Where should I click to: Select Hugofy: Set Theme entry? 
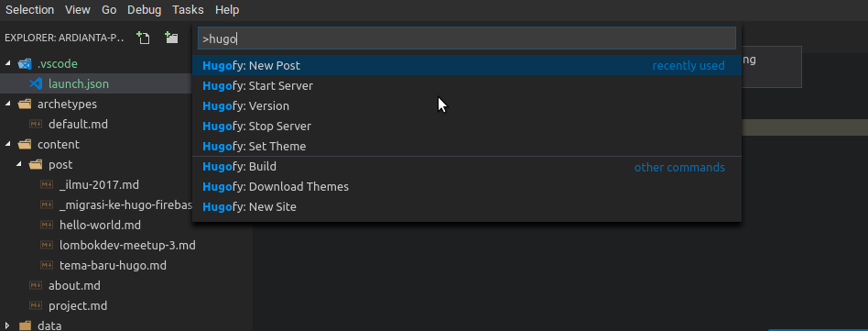[x=467, y=147]
